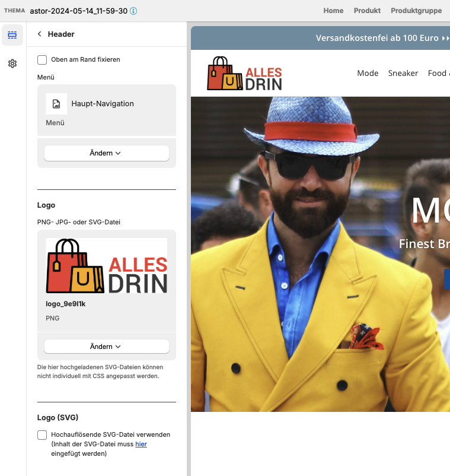Click the 'Logo (SVG)' section heading

[x=58, y=417]
